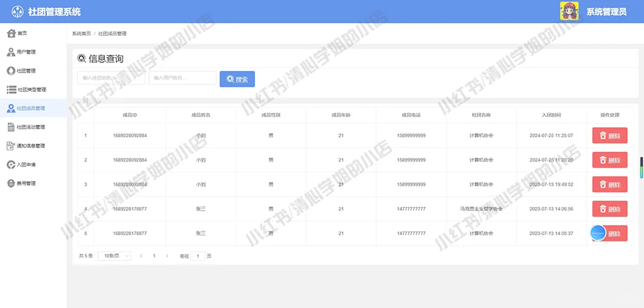
Task: Select the 马克思主义哲学协会 cell
Action: (x=481, y=209)
